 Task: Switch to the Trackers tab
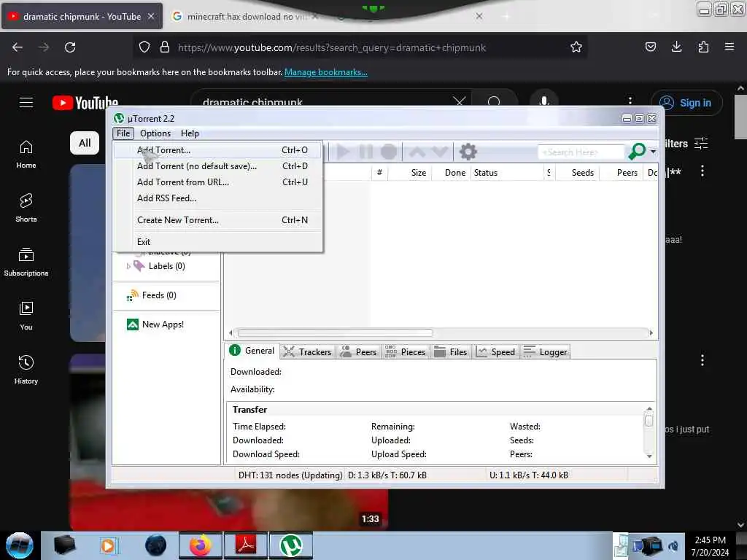pos(307,352)
